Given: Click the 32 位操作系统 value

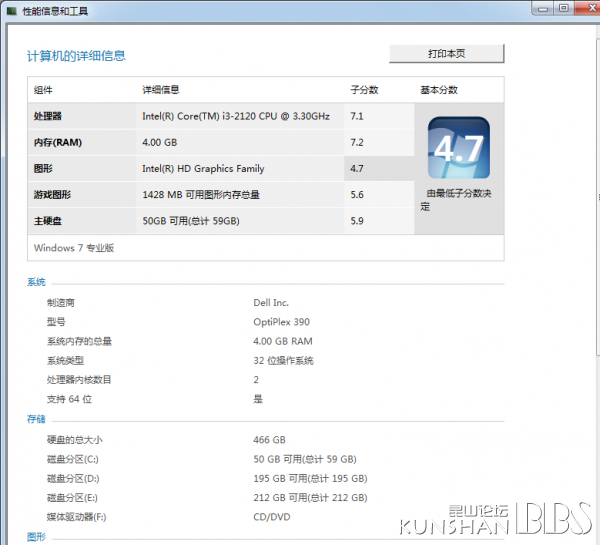Looking at the screenshot, I should [283, 361].
